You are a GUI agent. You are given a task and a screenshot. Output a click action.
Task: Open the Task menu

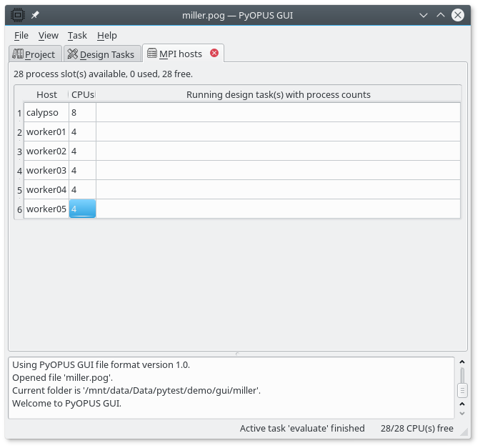coord(77,35)
